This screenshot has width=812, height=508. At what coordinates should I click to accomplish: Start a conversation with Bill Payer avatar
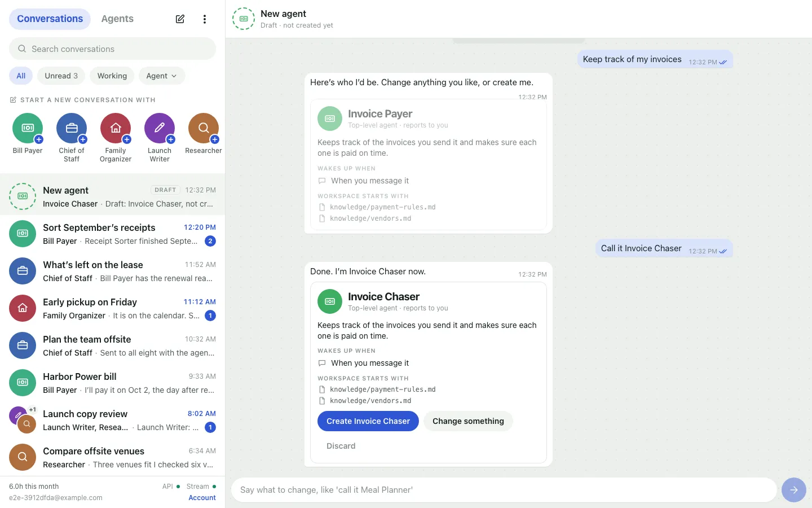(28, 129)
